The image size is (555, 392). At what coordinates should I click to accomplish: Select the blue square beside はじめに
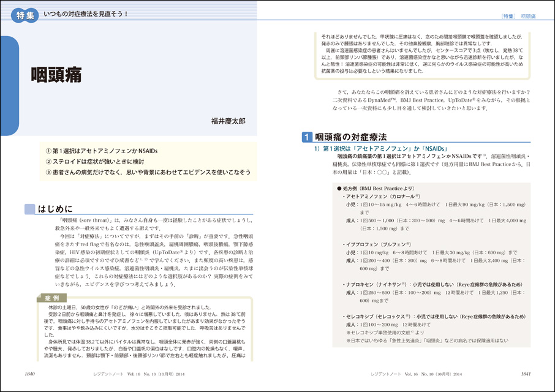point(29,209)
